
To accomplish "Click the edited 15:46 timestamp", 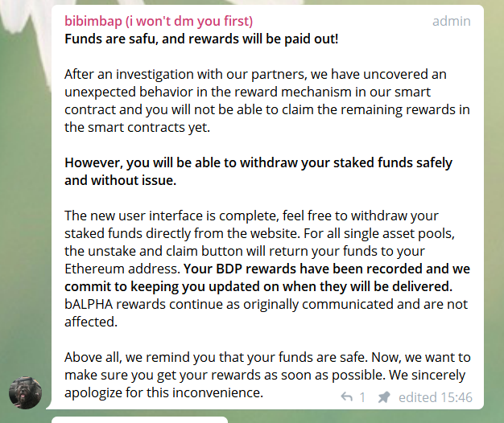I will point(436,397).
